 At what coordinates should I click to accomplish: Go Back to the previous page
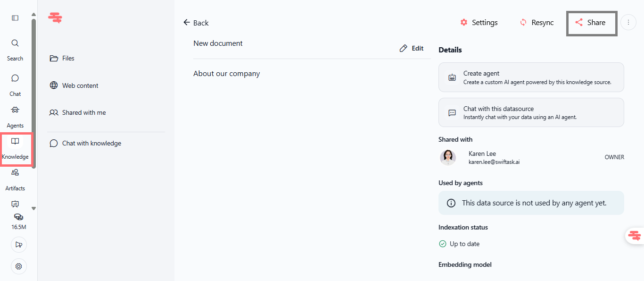click(x=196, y=23)
